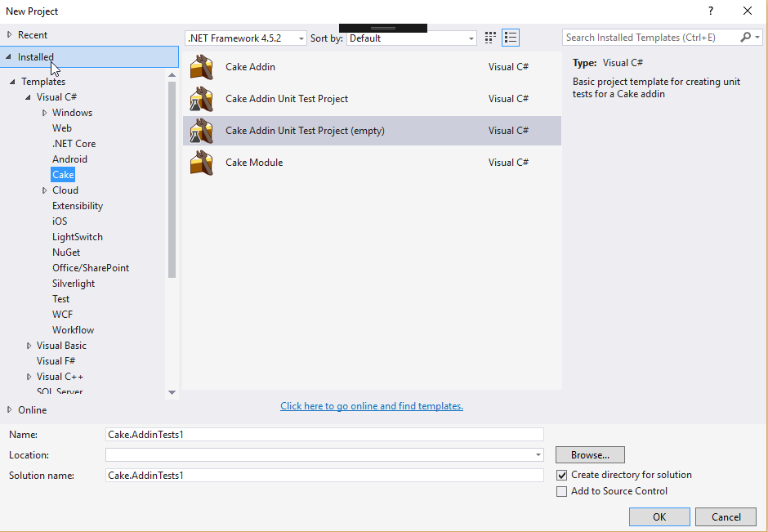Select the Cake category
This screenshot has height=532, width=768.
click(63, 175)
